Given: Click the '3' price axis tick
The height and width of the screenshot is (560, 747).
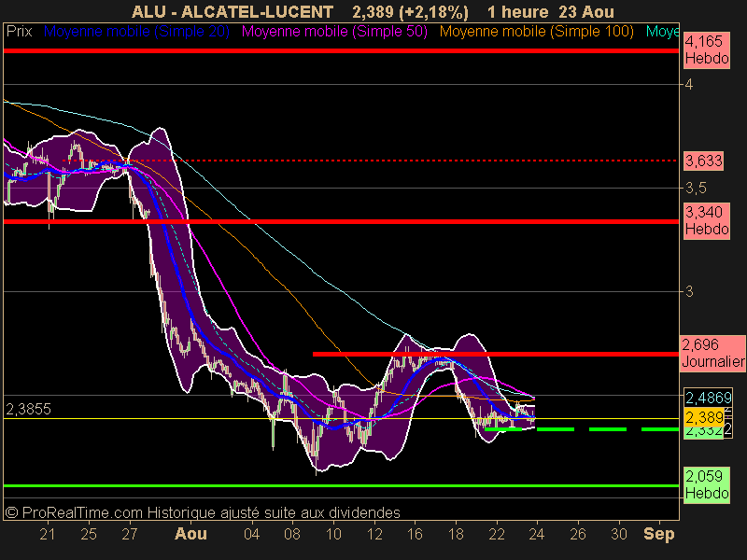Looking at the screenshot, I should coord(689,291).
